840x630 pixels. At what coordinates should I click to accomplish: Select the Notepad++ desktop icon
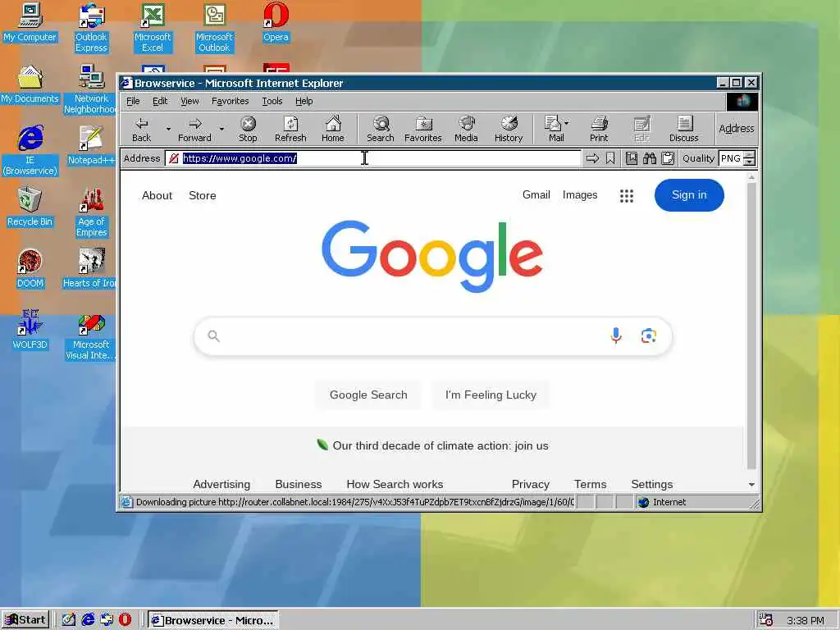pos(91,145)
